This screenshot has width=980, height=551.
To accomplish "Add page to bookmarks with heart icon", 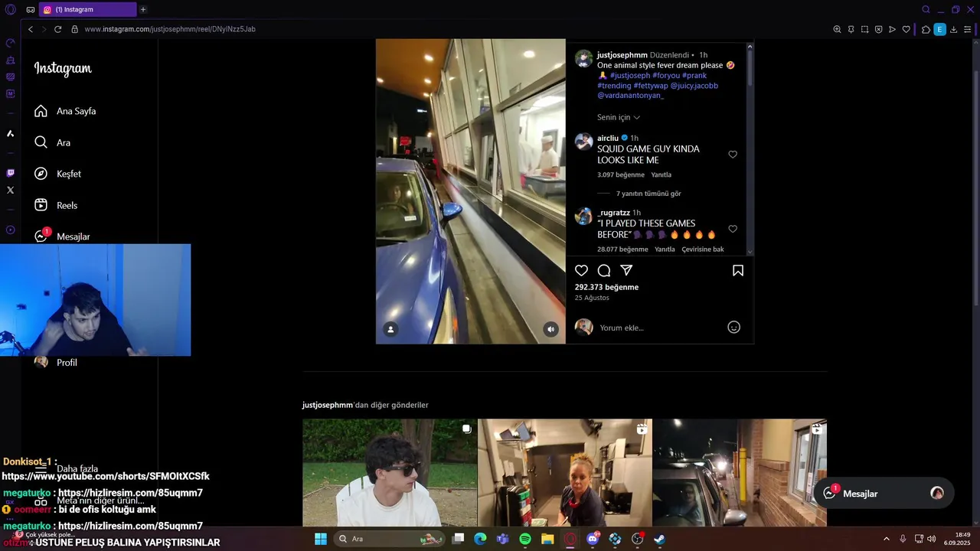I will (906, 29).
